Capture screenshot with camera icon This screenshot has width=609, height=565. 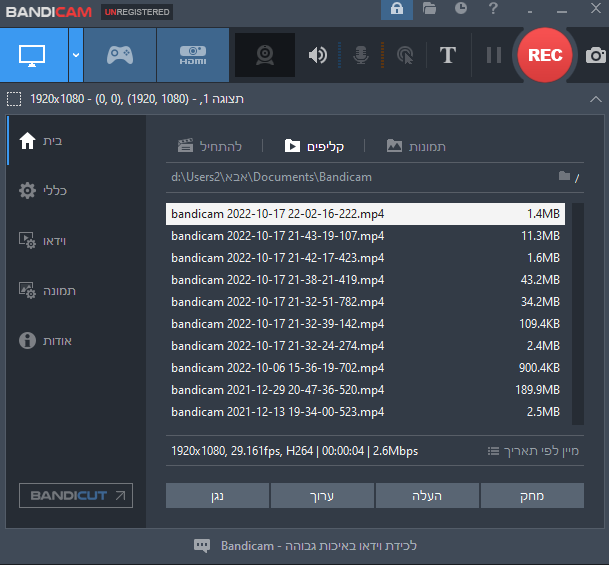[x=596, y=55]
